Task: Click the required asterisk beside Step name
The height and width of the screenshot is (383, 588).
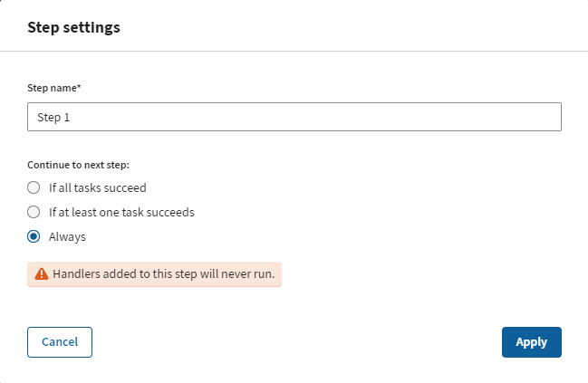Action: pyautogui.click(x=82, y=87)
